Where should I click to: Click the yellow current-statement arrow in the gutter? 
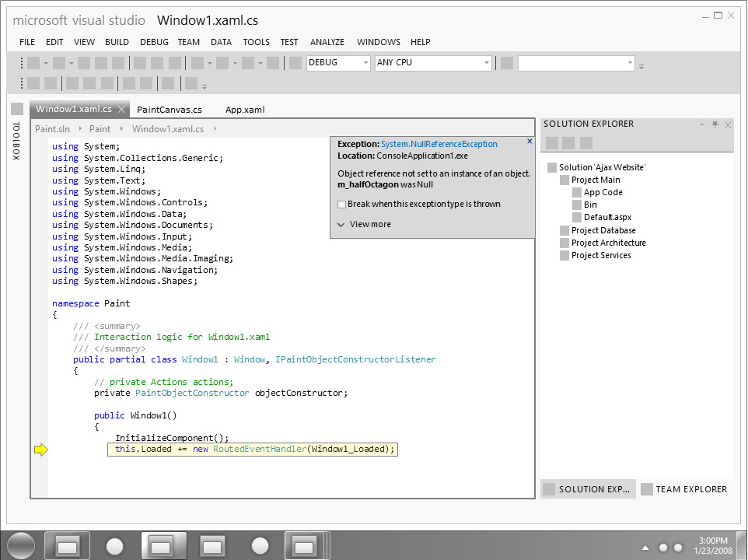[41, 450]
